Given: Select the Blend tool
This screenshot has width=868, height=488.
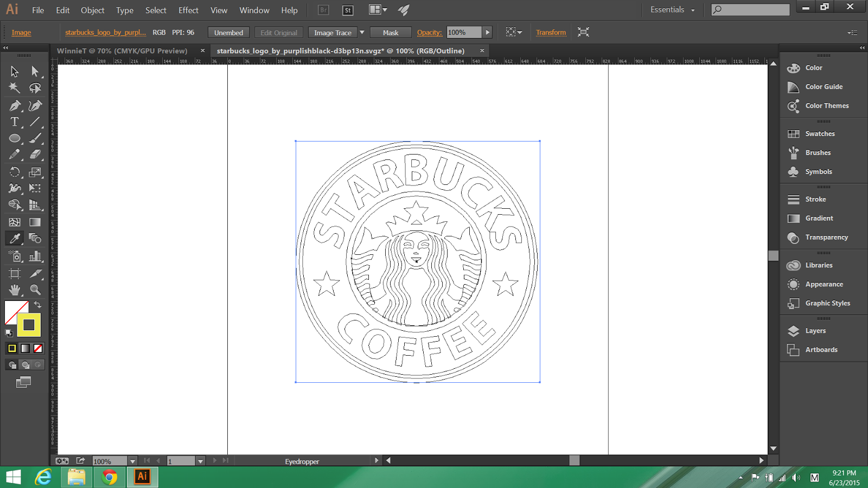Looking at the screenshot, I should click(x=35, y=239).
